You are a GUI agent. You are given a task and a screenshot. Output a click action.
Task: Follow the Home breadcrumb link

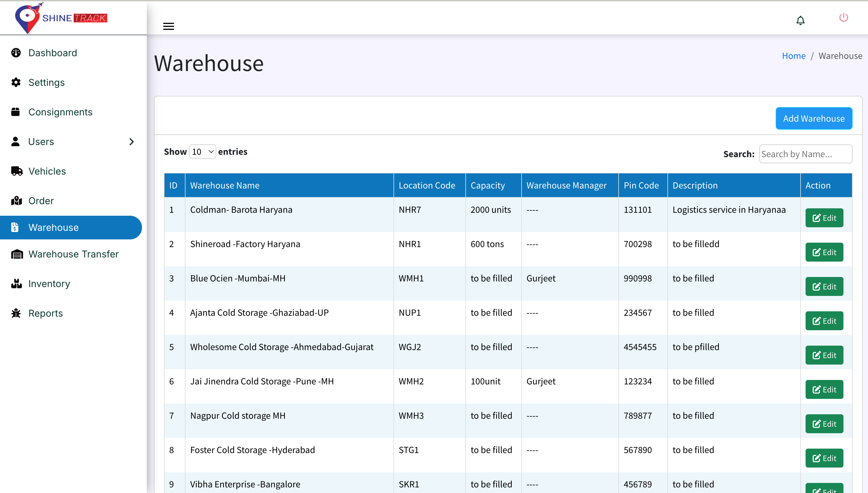click(x=793, y=56)
